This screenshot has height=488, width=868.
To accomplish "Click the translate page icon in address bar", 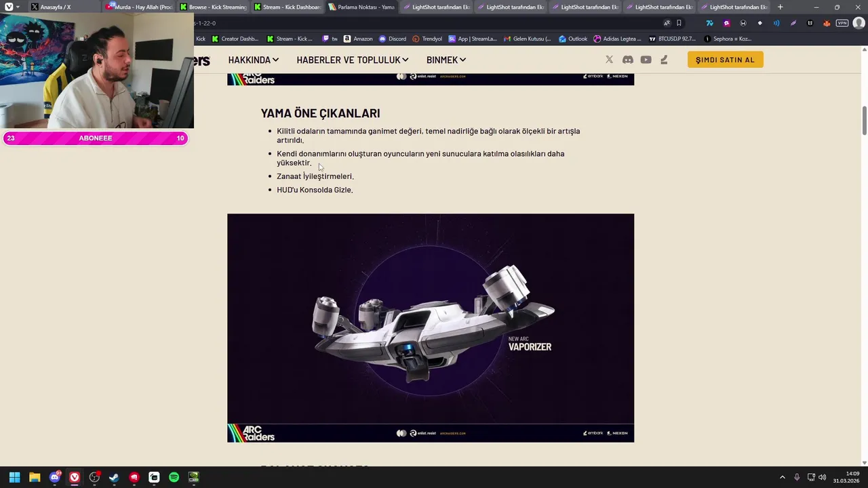I will point(667,23).
